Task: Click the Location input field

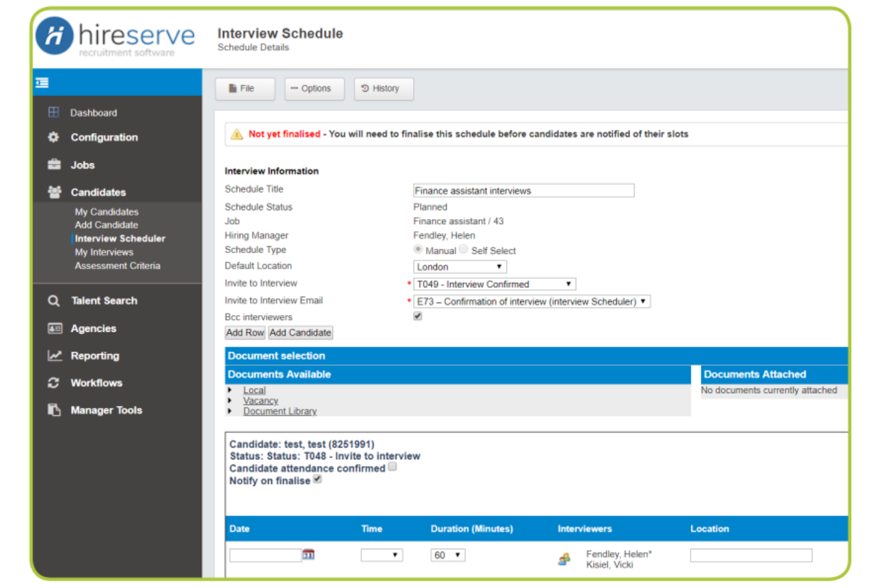Action: [751, 555]
